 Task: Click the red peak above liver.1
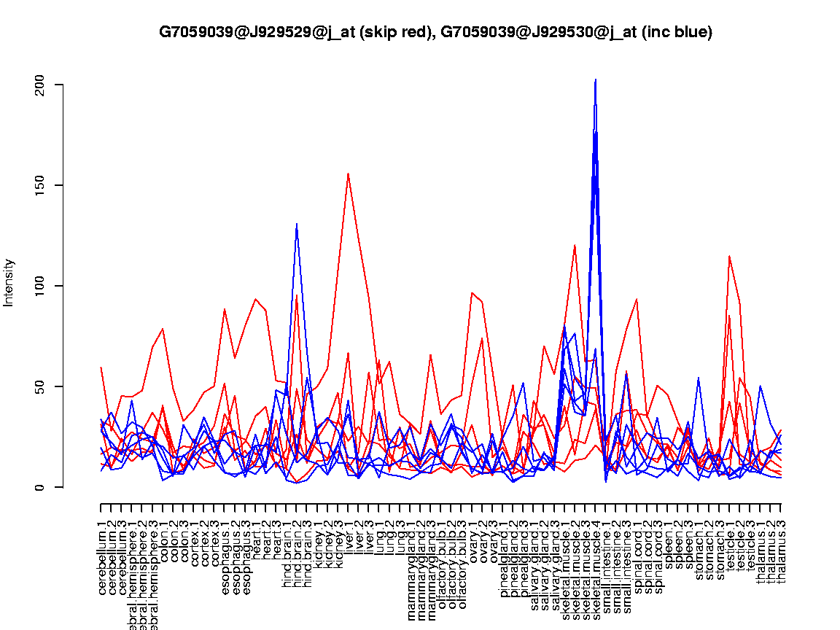[x=348, y=174]
